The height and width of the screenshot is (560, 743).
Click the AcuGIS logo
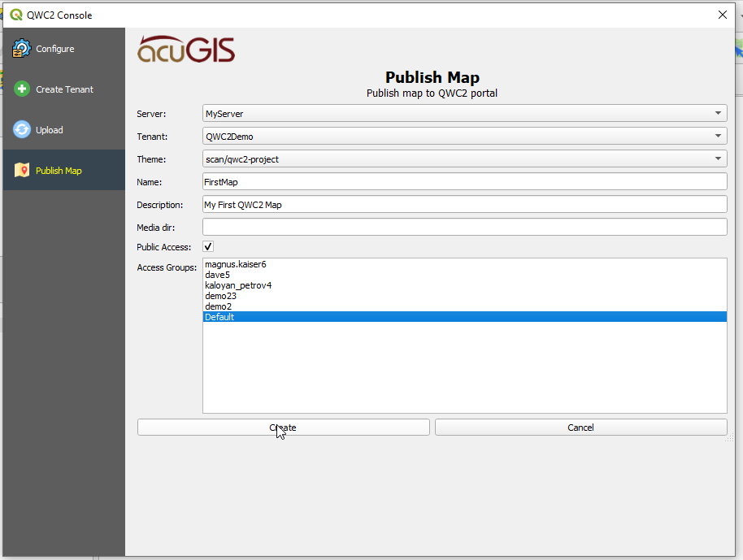[x=186, y=50]
